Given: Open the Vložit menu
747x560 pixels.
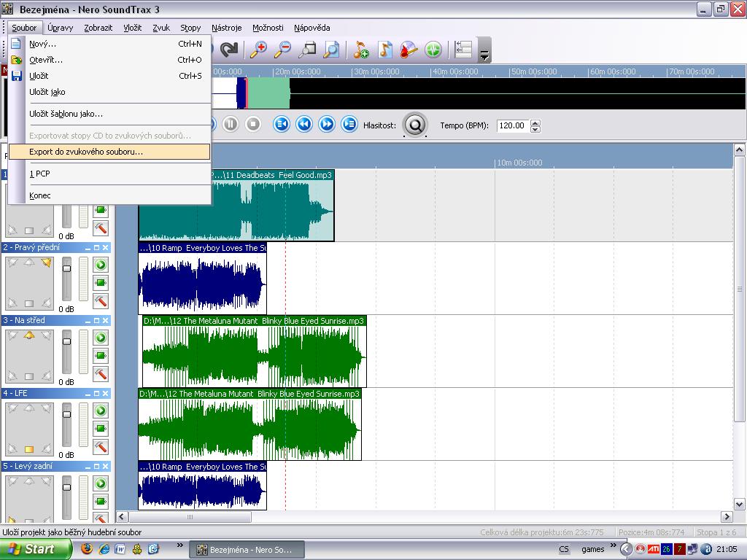Looking at the screenshot, I should tap(133, 28).
